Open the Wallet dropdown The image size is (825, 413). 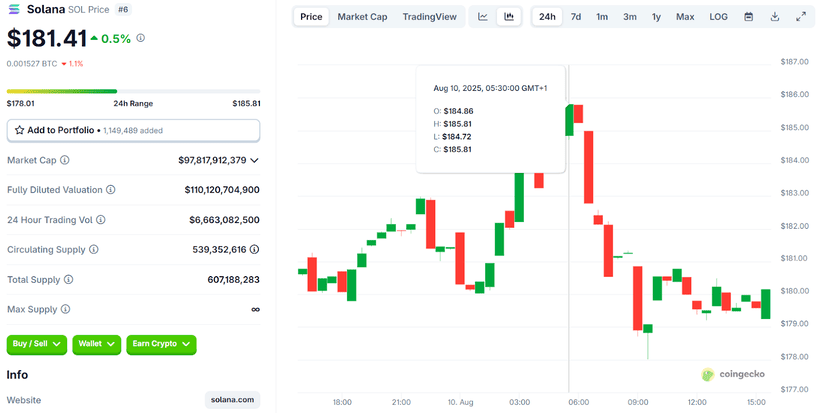96,344
